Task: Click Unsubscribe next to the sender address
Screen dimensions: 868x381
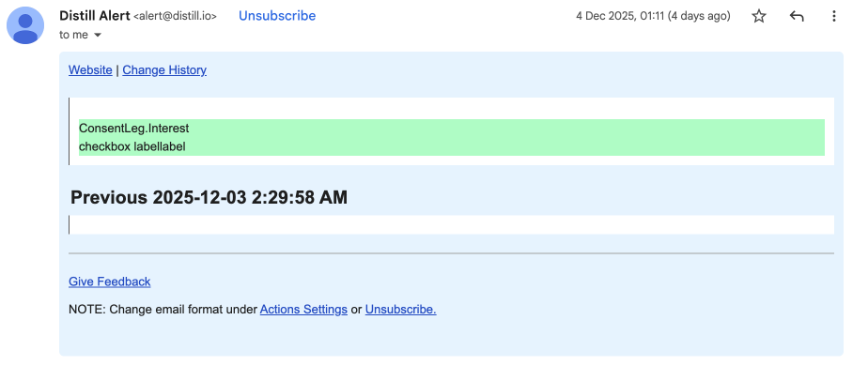Action: click(x=277, y=16)
